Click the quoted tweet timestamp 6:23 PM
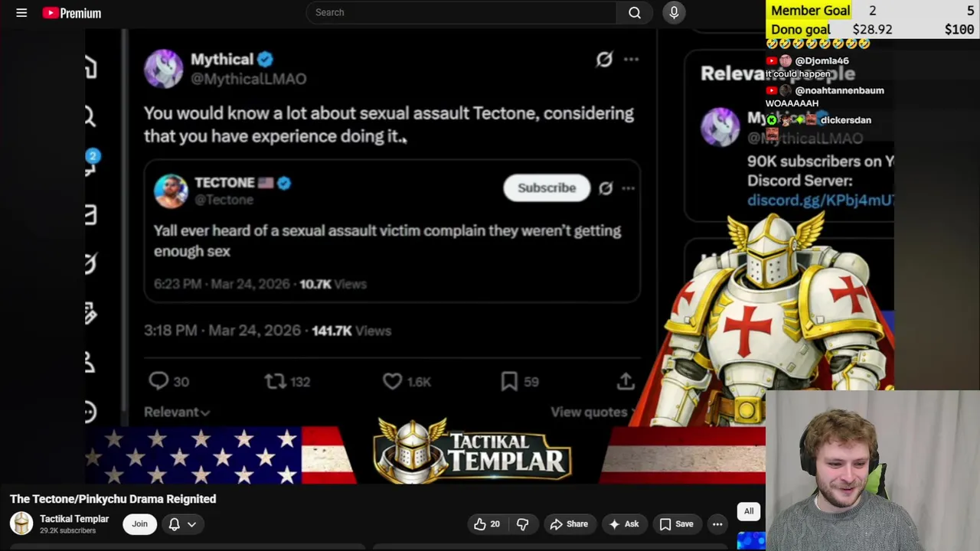Image resolution: width=980 pixels, height=551 pixels. point(178,284)
